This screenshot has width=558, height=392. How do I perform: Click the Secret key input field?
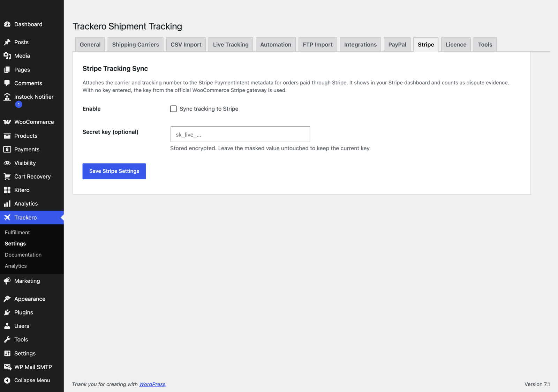click(x=240, y=134)
